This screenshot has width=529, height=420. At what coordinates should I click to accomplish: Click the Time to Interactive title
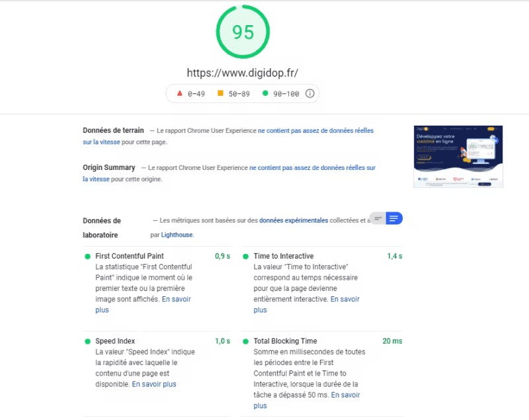pos(284,256)
